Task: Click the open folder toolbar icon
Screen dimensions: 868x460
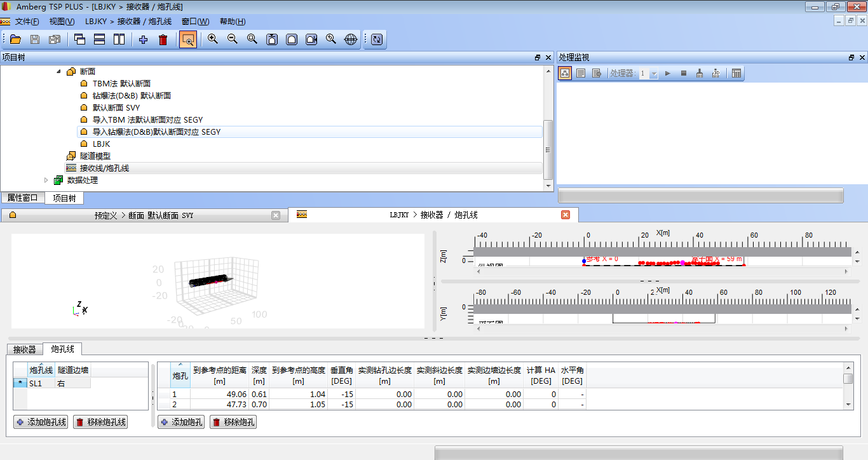Action: coord(16,39)
